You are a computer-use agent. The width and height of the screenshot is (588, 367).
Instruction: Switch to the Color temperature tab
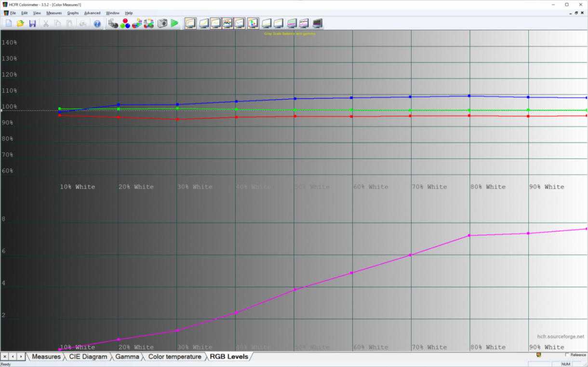(x=174, y=357)
